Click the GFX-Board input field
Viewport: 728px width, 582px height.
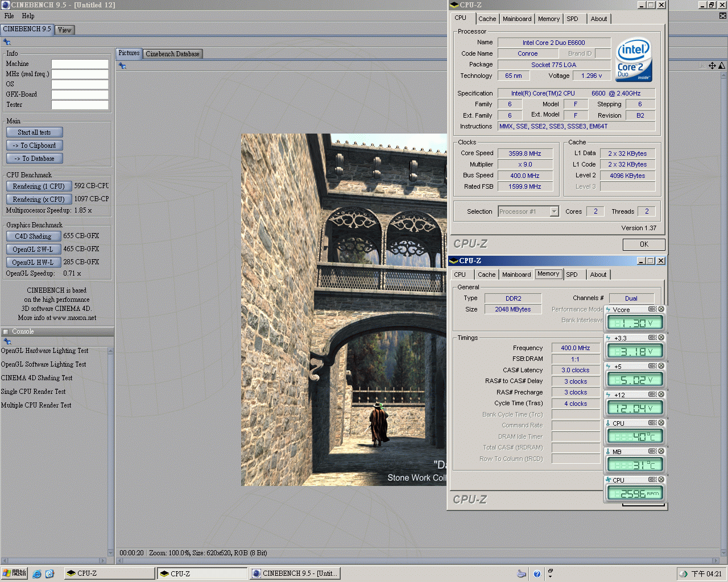click(80, 94)
